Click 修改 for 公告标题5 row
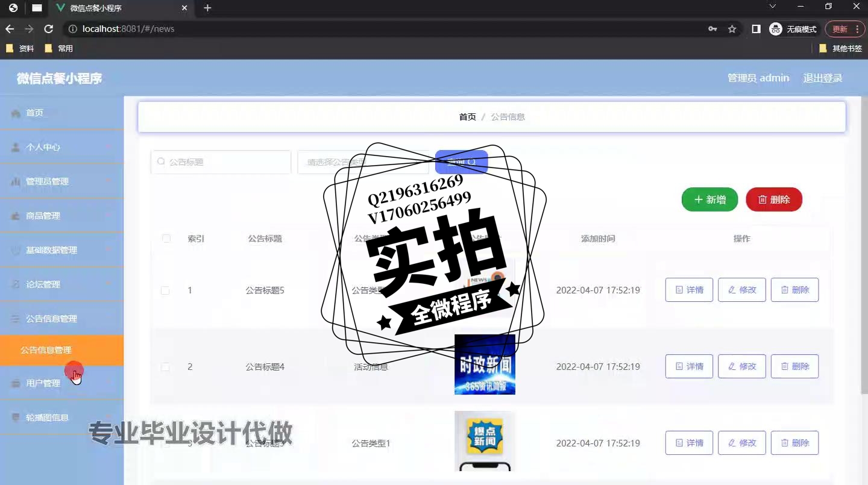868x485 pixels. 742,290
